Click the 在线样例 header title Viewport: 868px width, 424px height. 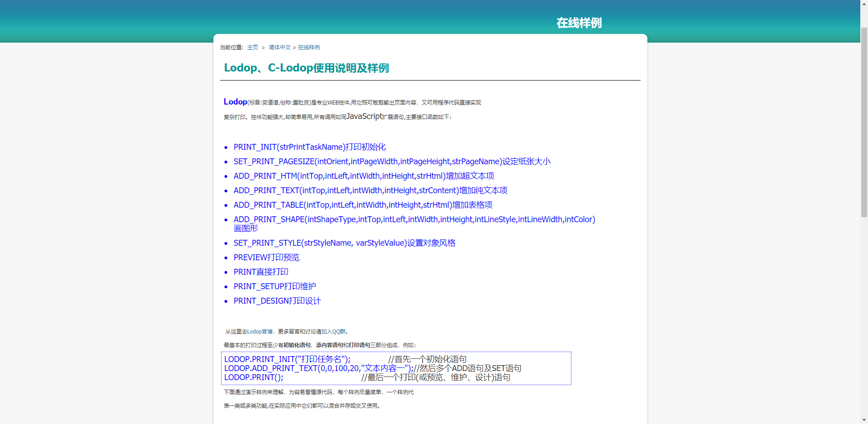click(579, 23)
